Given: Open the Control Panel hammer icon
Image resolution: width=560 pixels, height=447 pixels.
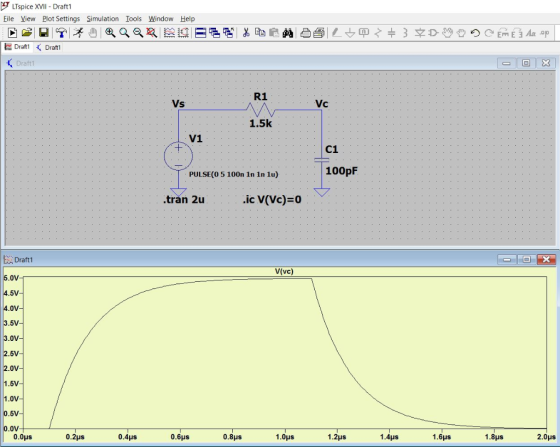Looking at the screenshot, I should click(61, 33).
